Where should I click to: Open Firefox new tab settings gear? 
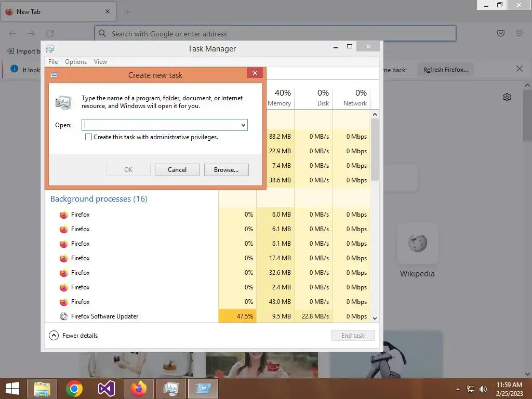tap(507, 97)
